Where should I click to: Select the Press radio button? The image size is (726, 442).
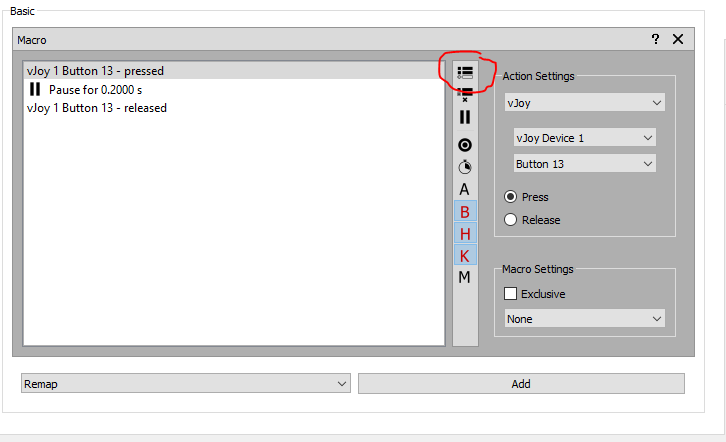(510, 197)
